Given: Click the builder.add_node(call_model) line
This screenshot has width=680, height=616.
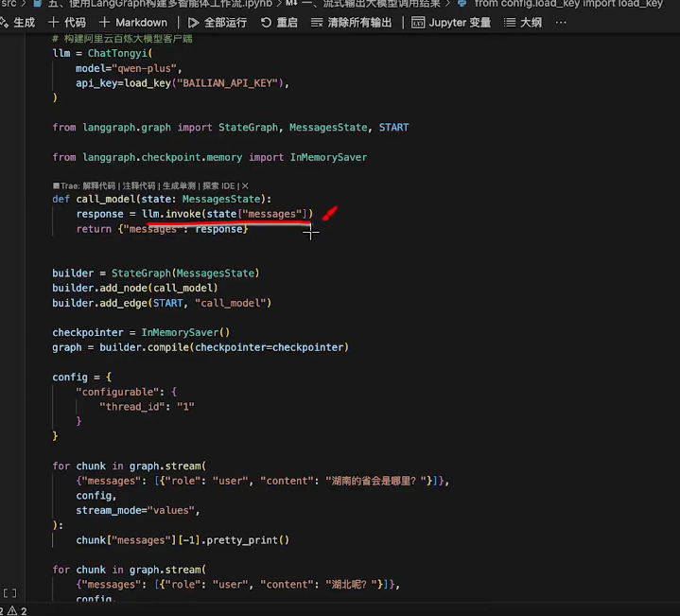Looking at the screenshot, I should tap(135, 288).
